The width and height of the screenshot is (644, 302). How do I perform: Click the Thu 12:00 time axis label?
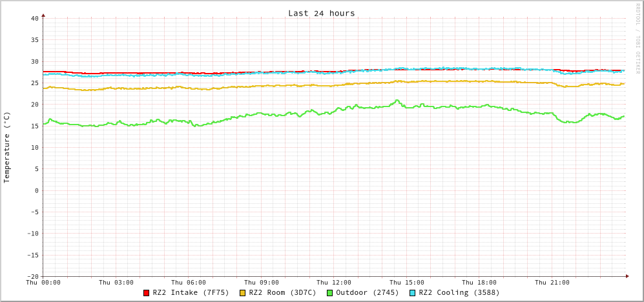pos(334,283)
